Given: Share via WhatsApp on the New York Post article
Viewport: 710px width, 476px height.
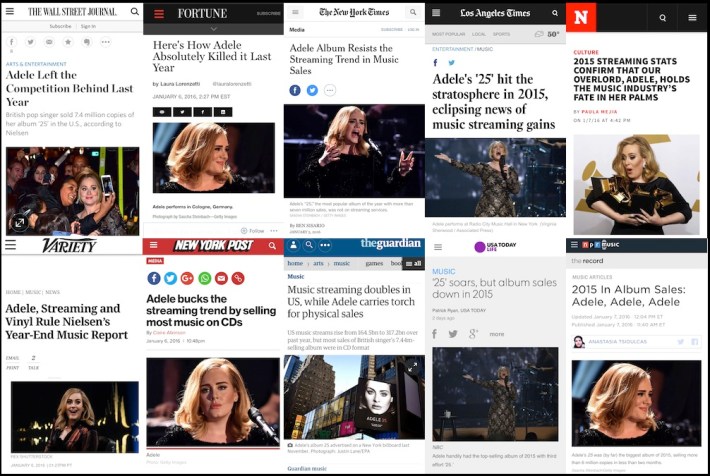Looking at the screenshot, I should pyautogui.click(x=204, y=278).
